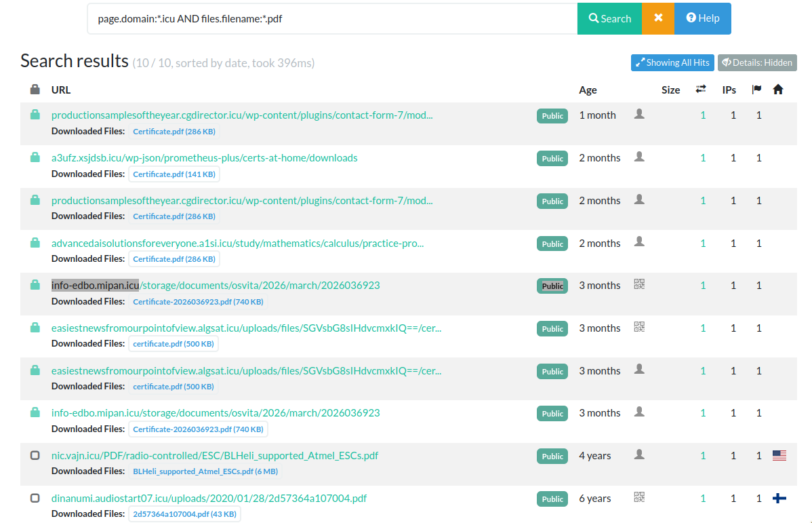The height and width of the screenshot is (523, 812).
Task: Click the Certificate.pdf (286 KB) tag in a1si.icu row
Action: coord(174,259)
